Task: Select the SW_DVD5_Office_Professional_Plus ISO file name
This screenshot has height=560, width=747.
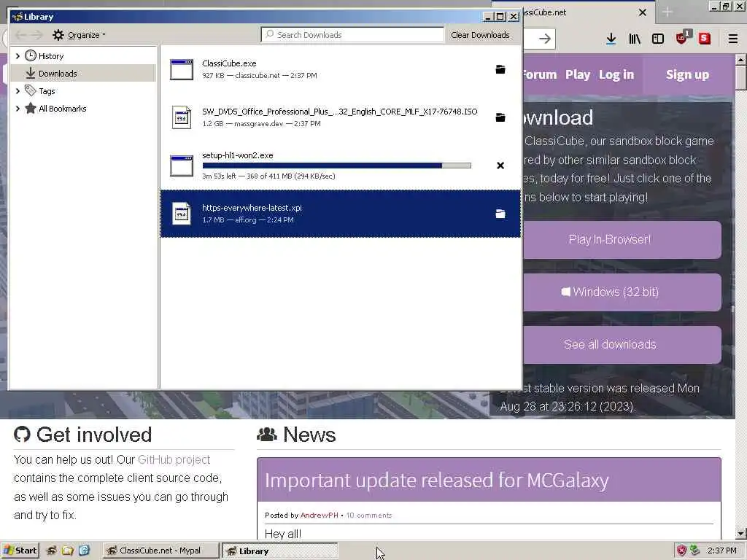Action: (x=340, y=112)
